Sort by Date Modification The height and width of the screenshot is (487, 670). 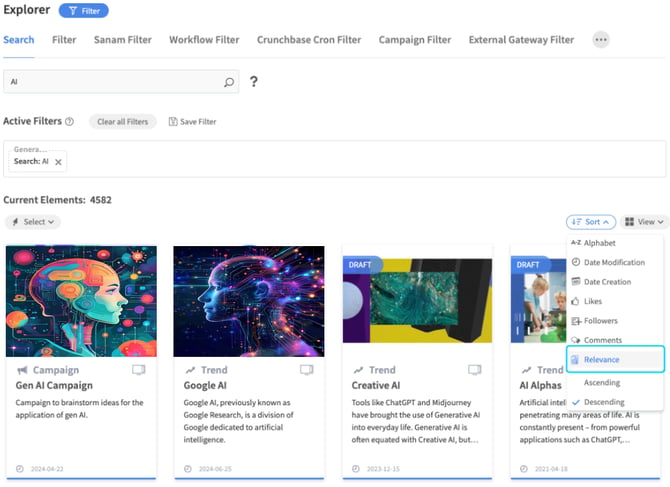615,262
